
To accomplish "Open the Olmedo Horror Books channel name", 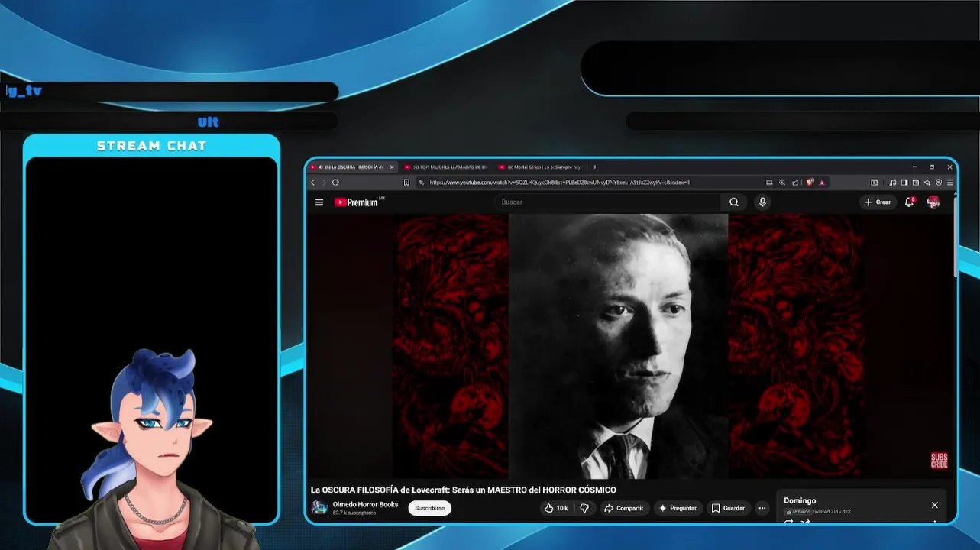I will 365,504.
